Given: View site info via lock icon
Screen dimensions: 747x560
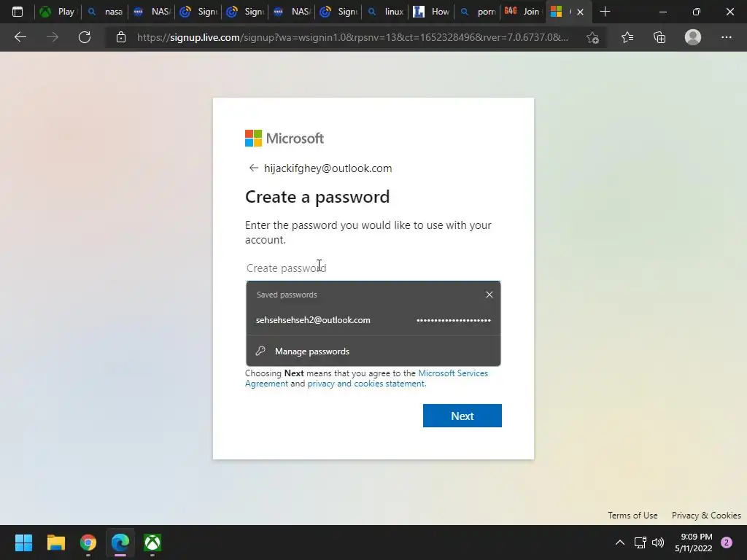Looking at the screenshot, I should pos(121,37).
